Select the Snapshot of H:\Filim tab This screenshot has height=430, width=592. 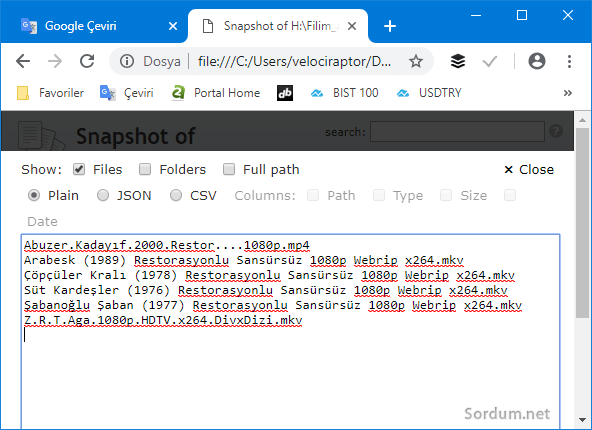coord(278,26)
